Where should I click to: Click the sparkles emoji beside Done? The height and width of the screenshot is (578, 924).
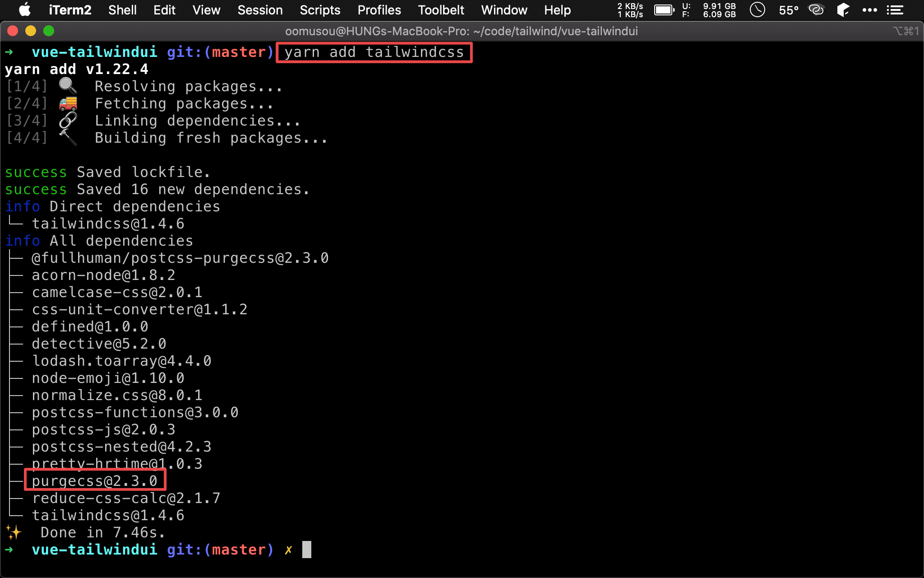[x=14, y=532]
